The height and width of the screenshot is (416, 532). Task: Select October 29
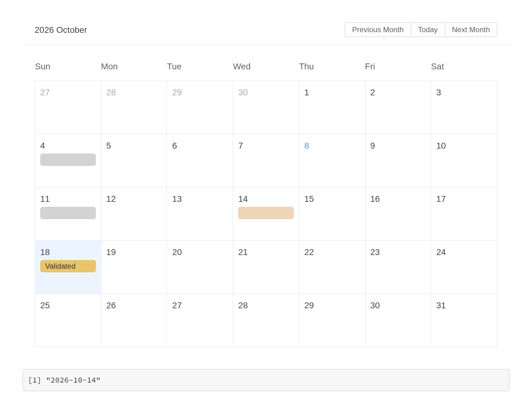pyautogui.click(x=332, y=320)
